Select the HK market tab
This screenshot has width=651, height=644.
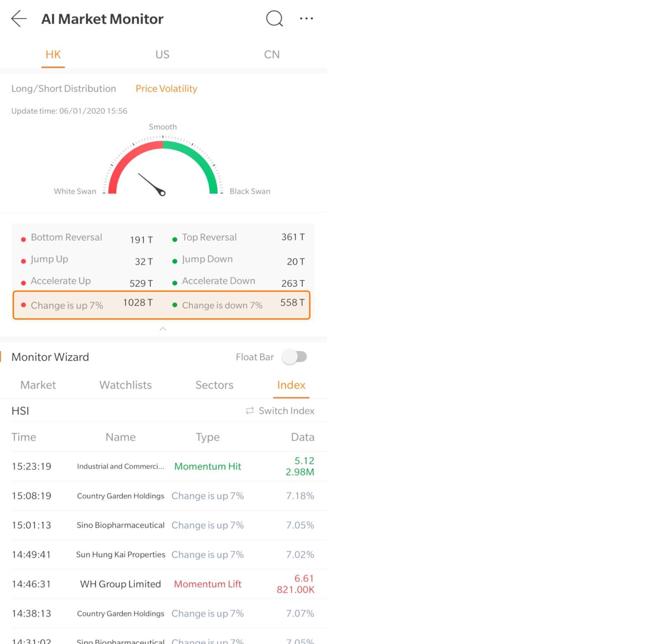tap(53, 54)
